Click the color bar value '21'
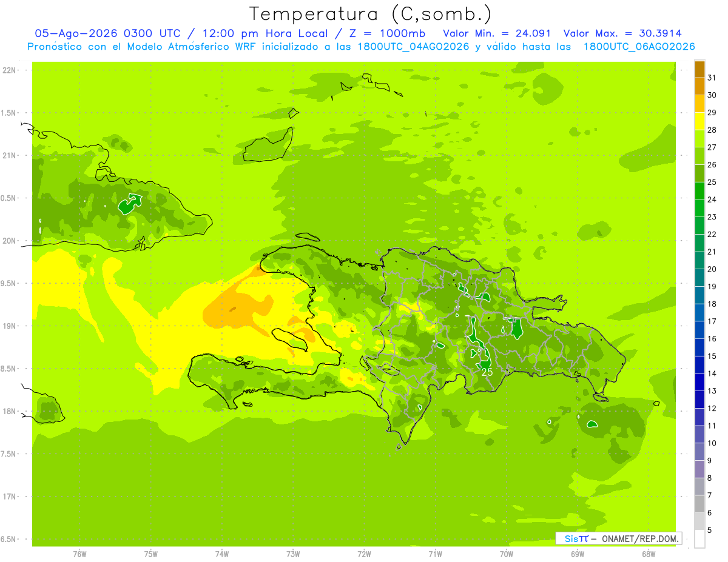 [x=712, y=252]
